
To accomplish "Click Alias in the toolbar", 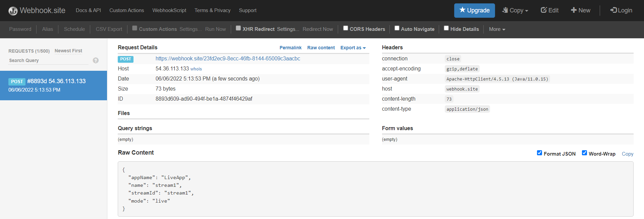I will point(48,29).
